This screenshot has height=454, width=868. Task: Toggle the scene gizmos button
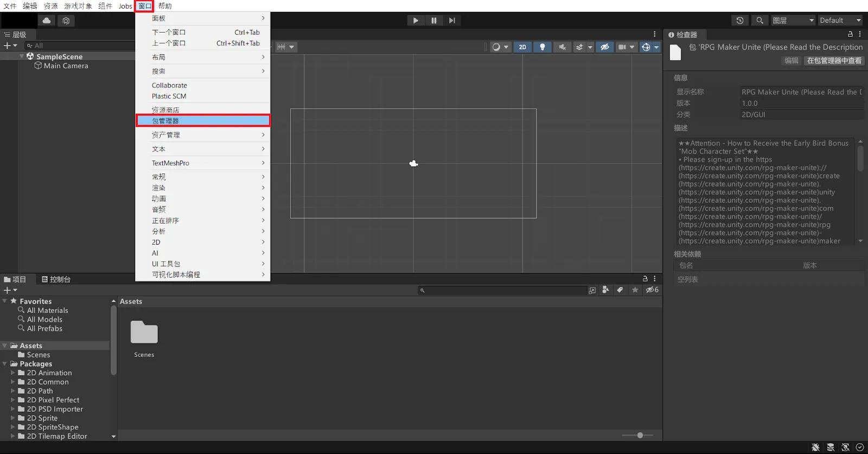click(x=646, y=47)
